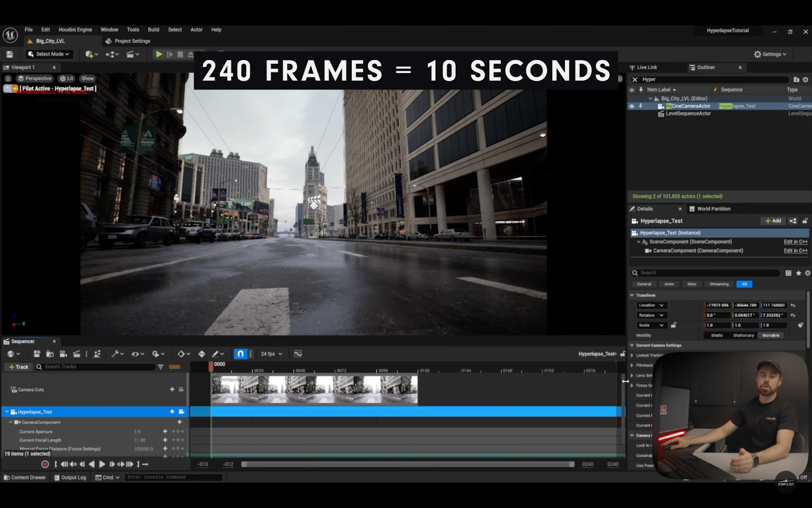Open the Content Drawer

[24, 478]
